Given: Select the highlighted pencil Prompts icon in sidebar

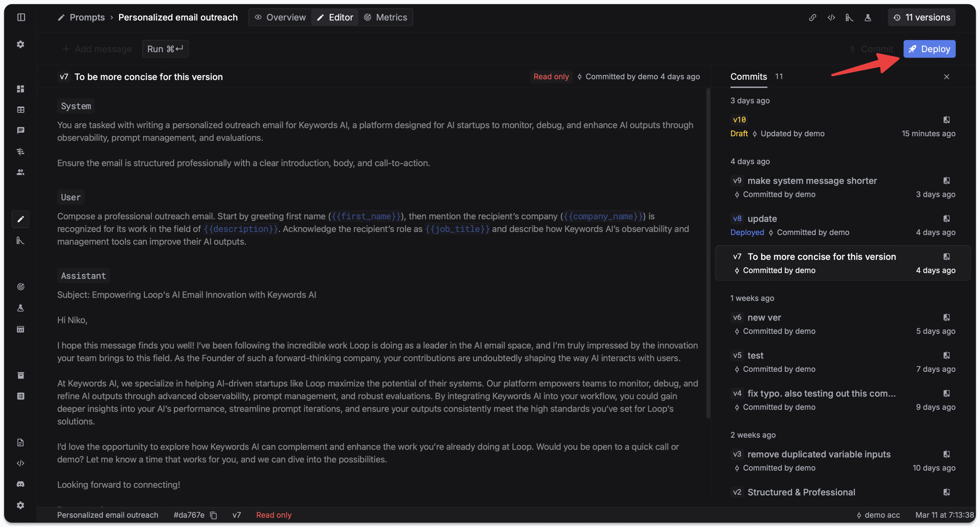Looking at the screenshot, I should [x=20, y=219].
